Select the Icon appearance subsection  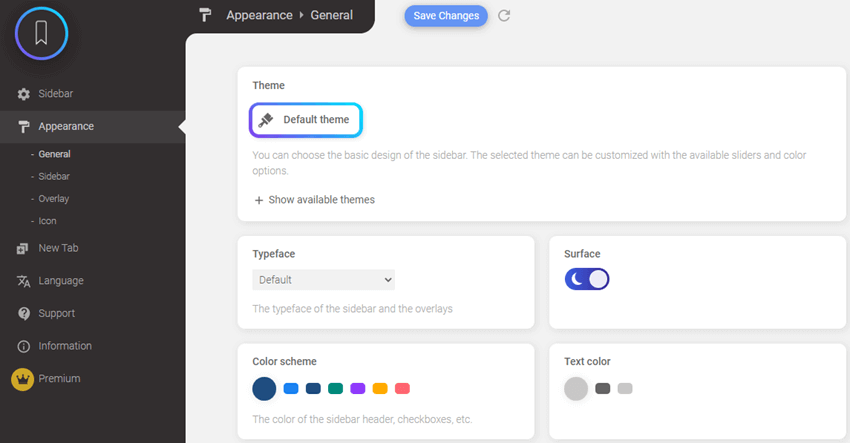(x=48, y=221)
